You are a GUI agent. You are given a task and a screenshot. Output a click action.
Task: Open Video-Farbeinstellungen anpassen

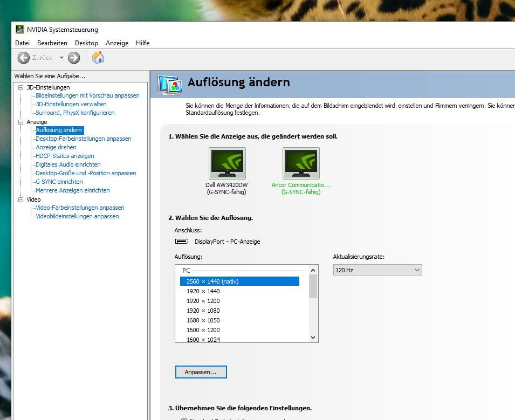(x=80, y=208)
